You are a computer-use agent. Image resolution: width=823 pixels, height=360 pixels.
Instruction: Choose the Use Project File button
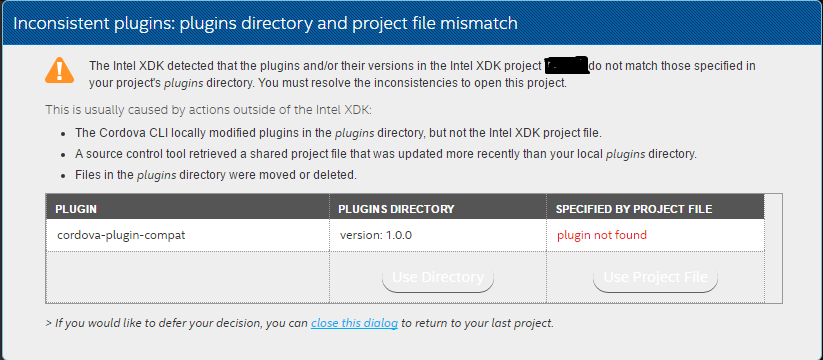(655, 278)
